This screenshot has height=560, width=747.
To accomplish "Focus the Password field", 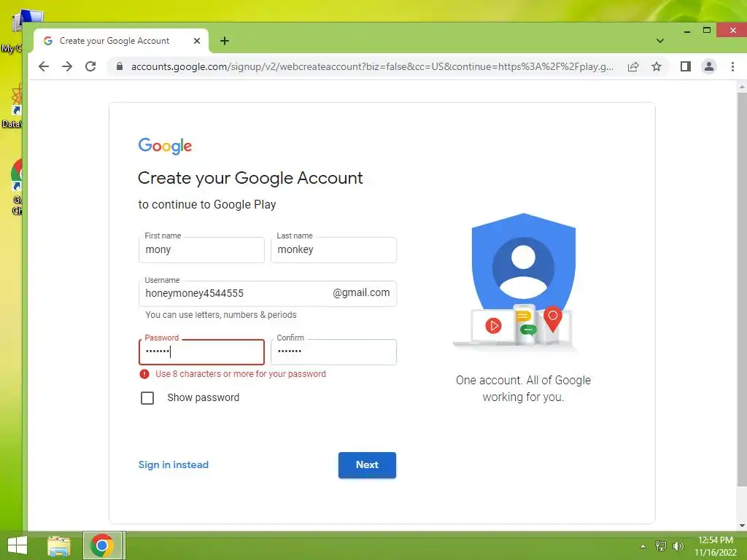I will click(201, 352).
